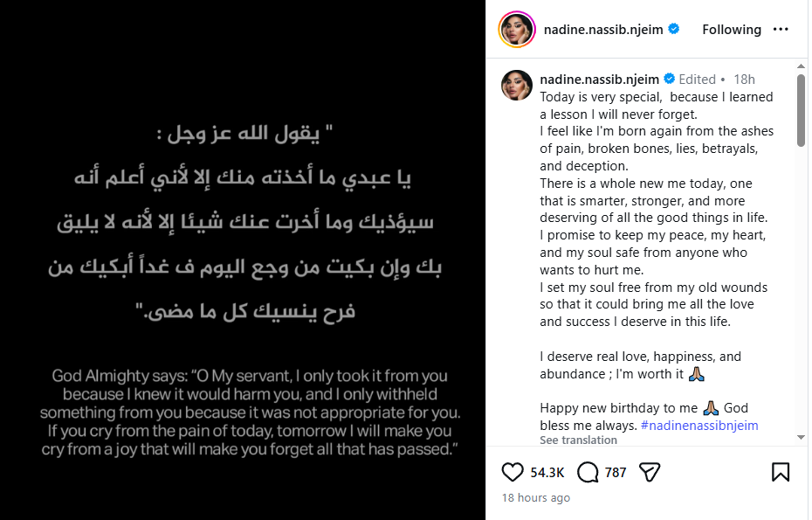Open comments with the speech bubble icon
812x520 pixels.
click(588, 473)
